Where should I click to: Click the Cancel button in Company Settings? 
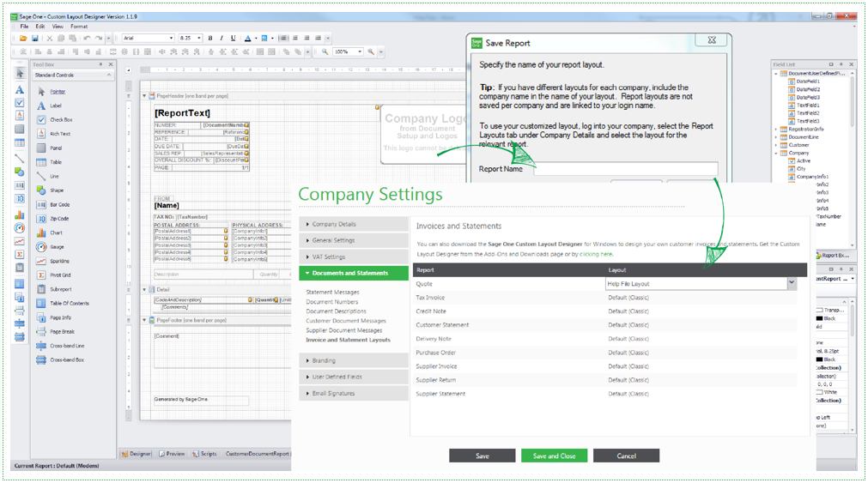point(626,456)
